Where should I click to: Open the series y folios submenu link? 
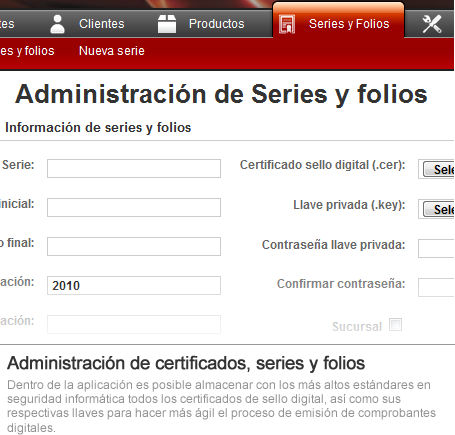[27, 51]
